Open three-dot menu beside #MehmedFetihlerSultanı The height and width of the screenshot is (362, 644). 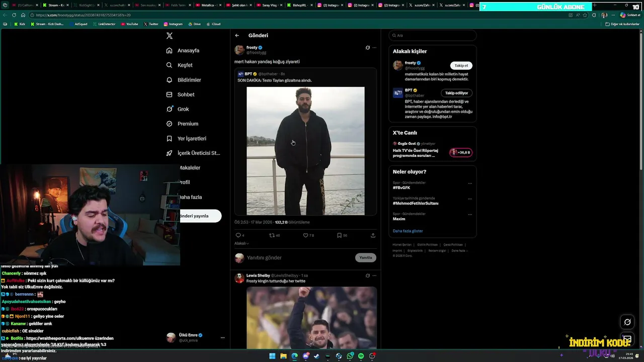(x=470, y=199)
